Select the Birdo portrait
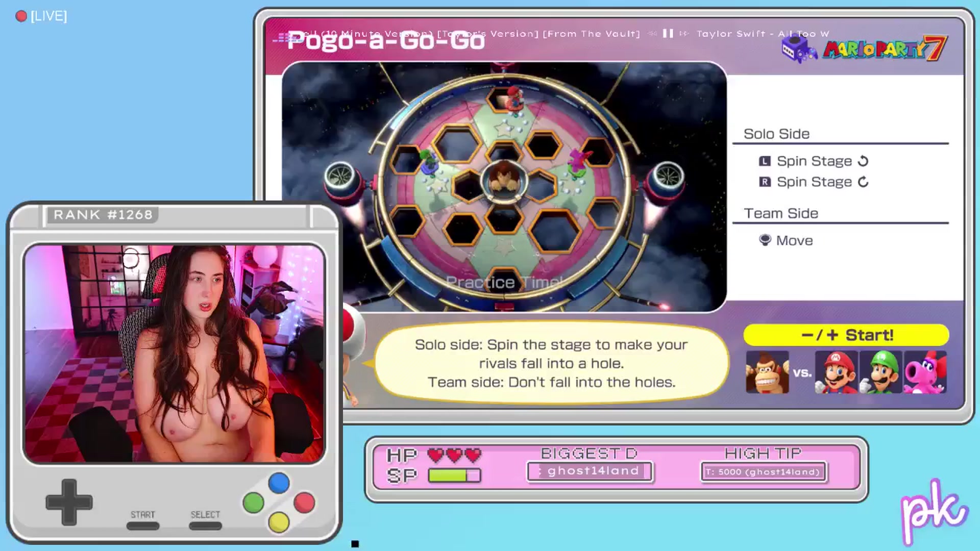Screen dimensions: 980x551 925,372
